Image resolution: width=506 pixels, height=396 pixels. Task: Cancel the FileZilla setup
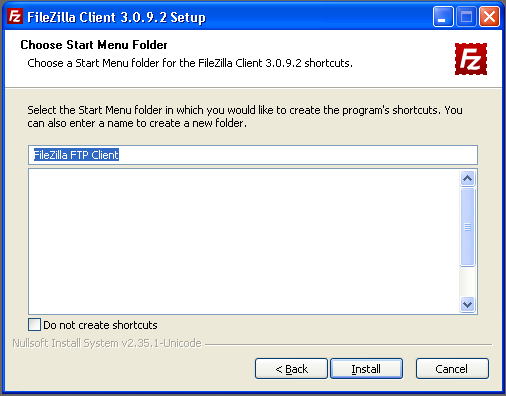452,369
